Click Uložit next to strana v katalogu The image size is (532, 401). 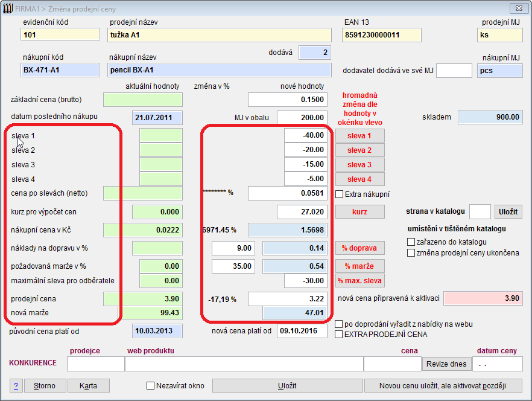[x=508, y=212]
